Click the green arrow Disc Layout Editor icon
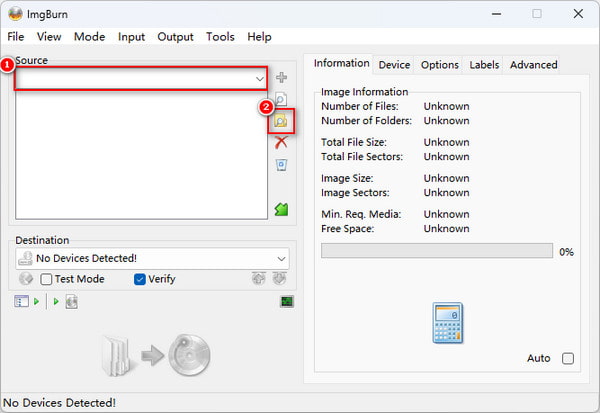600x413 pixels. point(281,209)
